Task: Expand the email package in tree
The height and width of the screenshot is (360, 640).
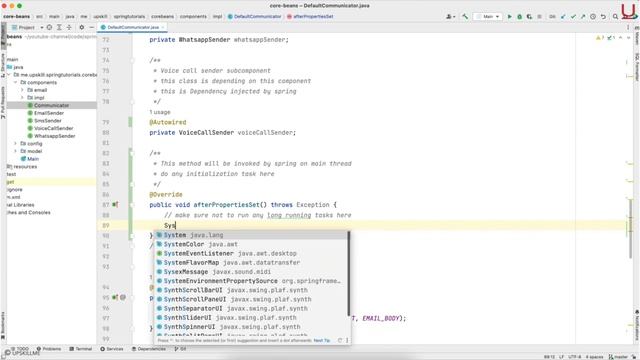Action: (22, 90)
